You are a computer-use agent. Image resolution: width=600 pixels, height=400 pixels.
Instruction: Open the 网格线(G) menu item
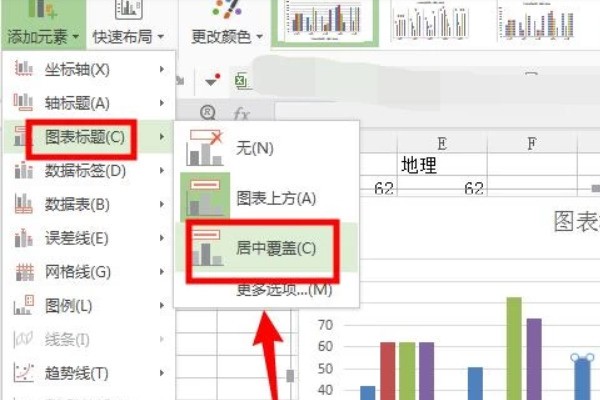[89, 272]
